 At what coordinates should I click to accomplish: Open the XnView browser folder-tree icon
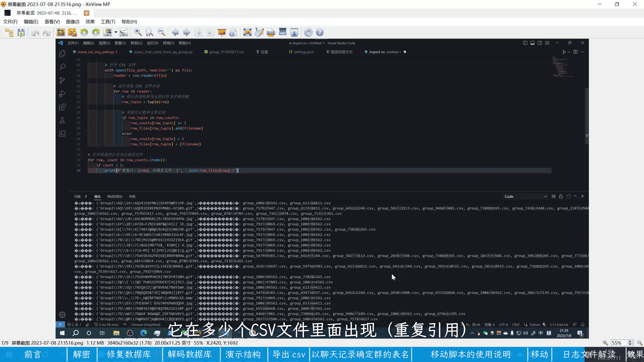[10, 32]
